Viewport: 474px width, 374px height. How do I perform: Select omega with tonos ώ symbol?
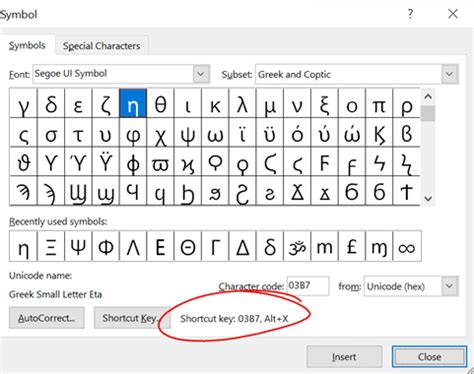pyautogui.click(x=352, y=132)
